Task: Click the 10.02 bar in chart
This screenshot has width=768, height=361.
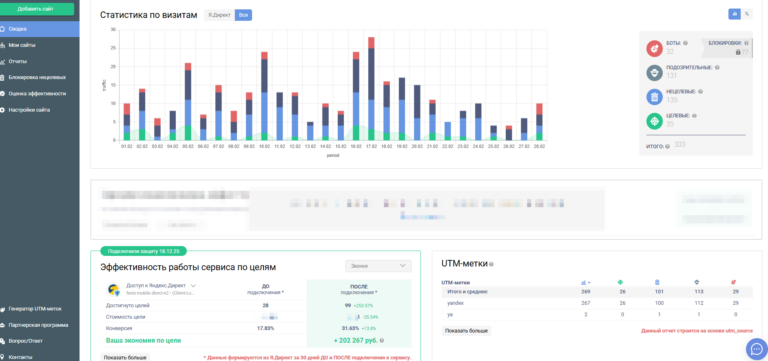Action: tap(264, 96)
